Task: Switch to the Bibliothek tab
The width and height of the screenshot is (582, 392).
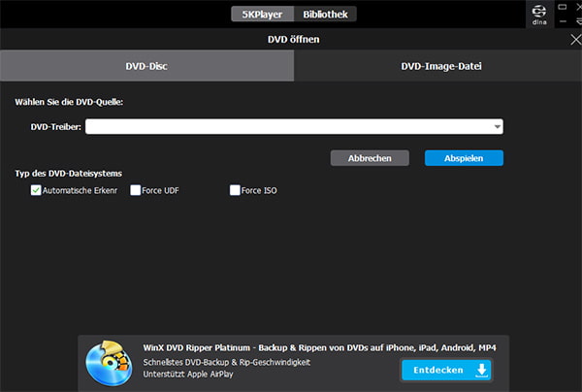Action: click(x=325, y=15)
